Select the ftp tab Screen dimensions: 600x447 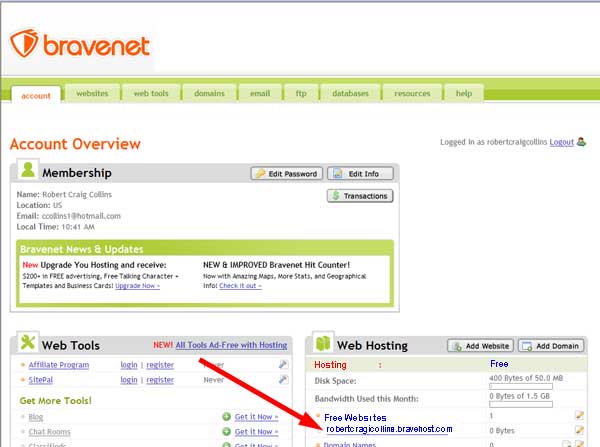point(301,93)
